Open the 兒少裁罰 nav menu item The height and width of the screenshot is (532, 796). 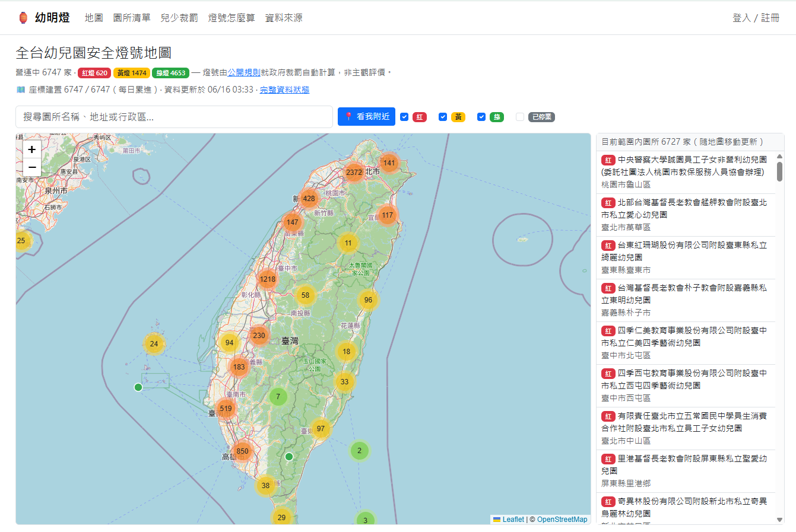(x=179, y=18)
